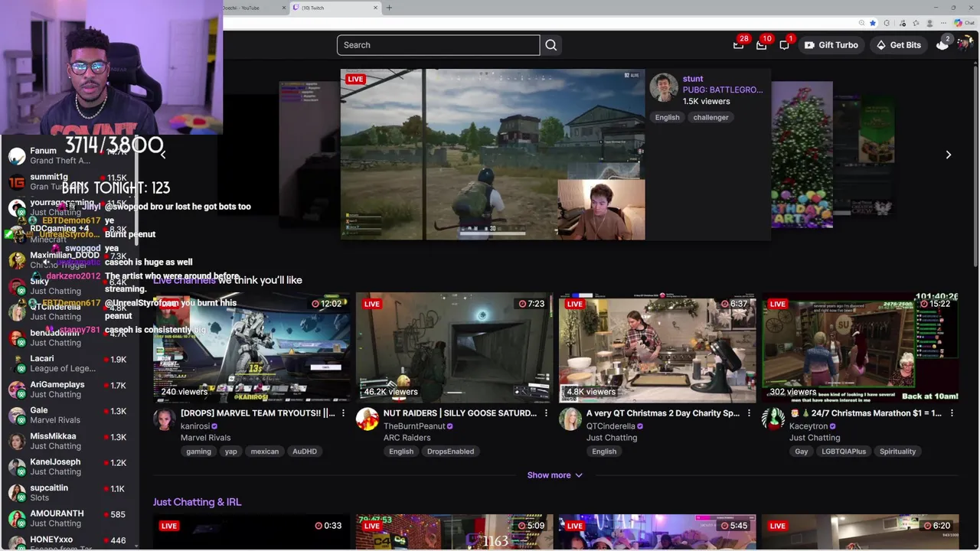The height and width of the screenshot is (551, 980).
Task: Select the (10) Twitch browser tab
Action: pyautogui.click(x=335, y=8)
